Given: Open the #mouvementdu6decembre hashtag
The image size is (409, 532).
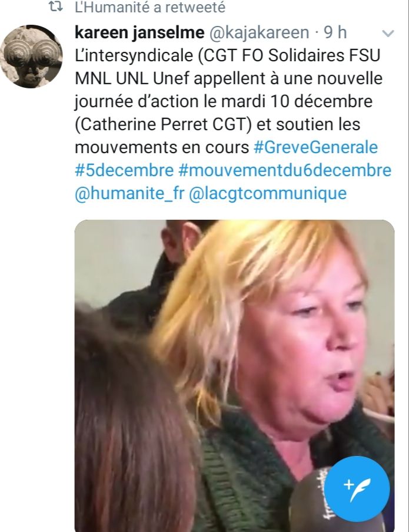Looking at the screenshot, I should click(x=285, y=170).
